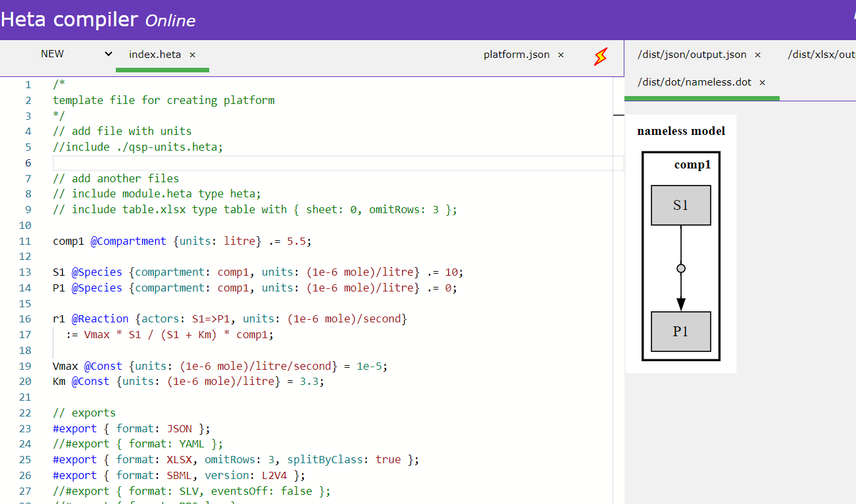The width and height of the screenshot is (856, 504).
Task: Close the /dist/json/output.json tab
Action: (757, 55)
